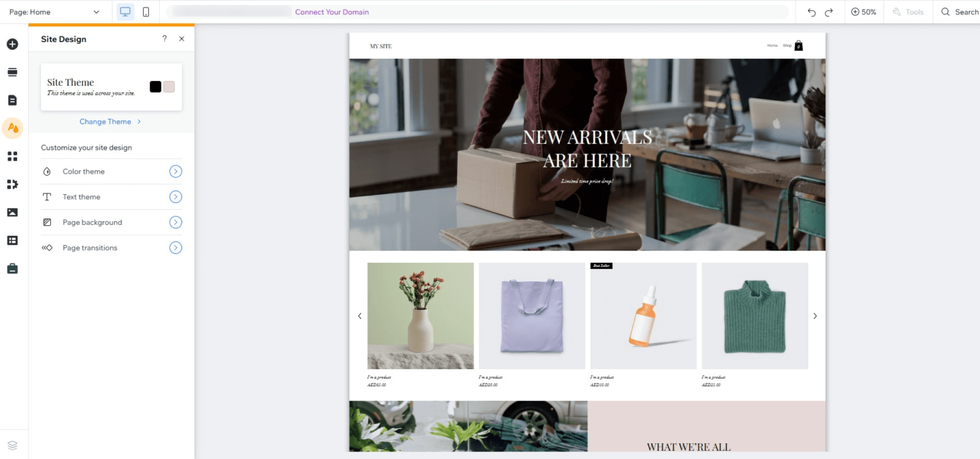980x459 pixels.
Task: Click the Undo arrow in top bar
Action: [811, 12]
